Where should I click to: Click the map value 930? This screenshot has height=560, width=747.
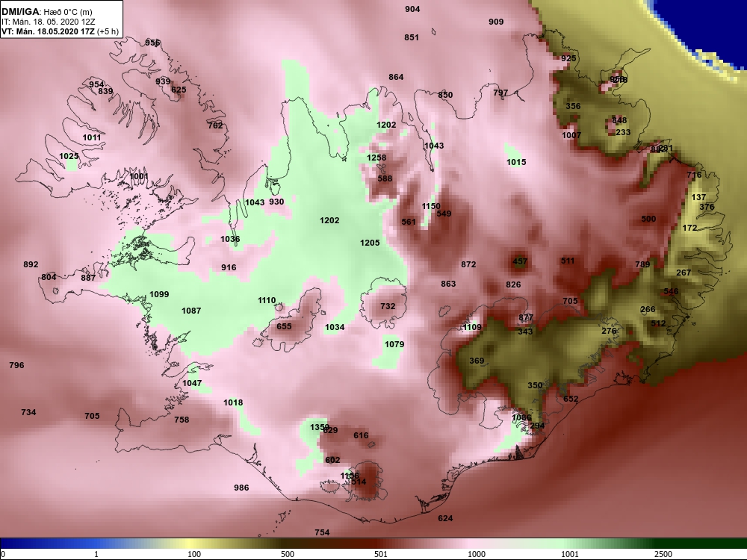click(276, 202)
